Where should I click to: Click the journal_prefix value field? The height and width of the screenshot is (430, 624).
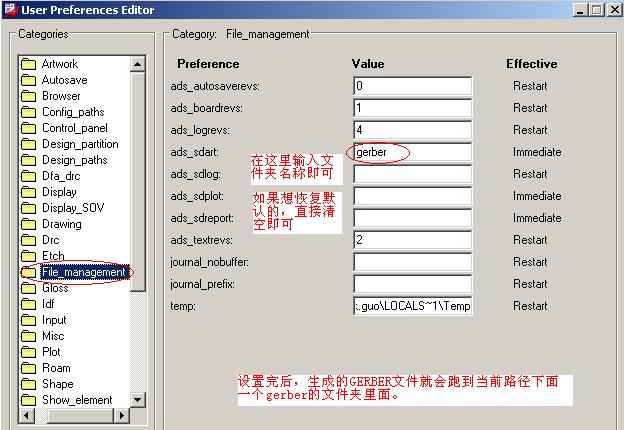click(413, 284)
